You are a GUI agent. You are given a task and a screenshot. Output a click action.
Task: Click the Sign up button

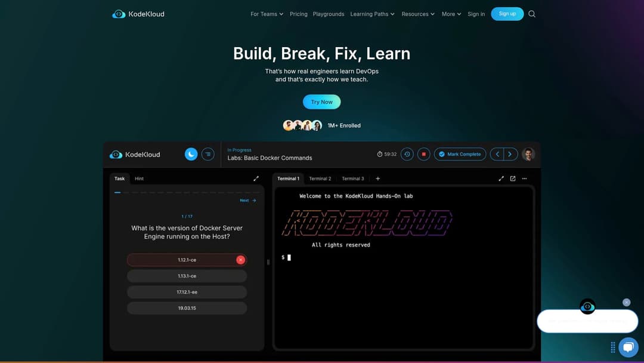507,14
